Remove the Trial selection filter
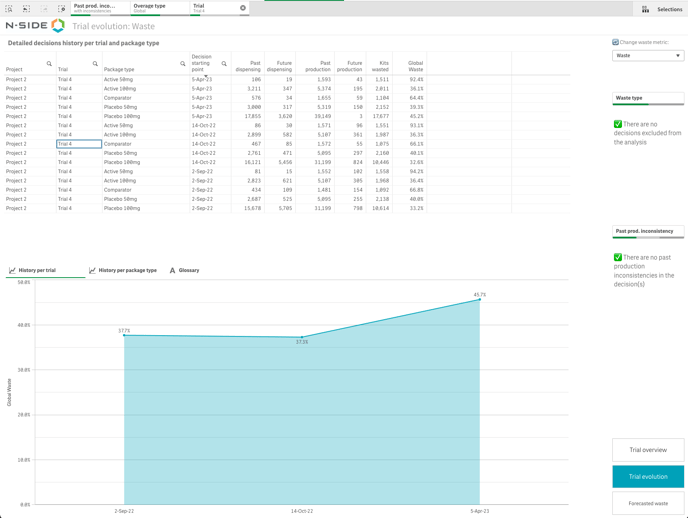The width and height of the screenshot is (688, 518). 242,8
